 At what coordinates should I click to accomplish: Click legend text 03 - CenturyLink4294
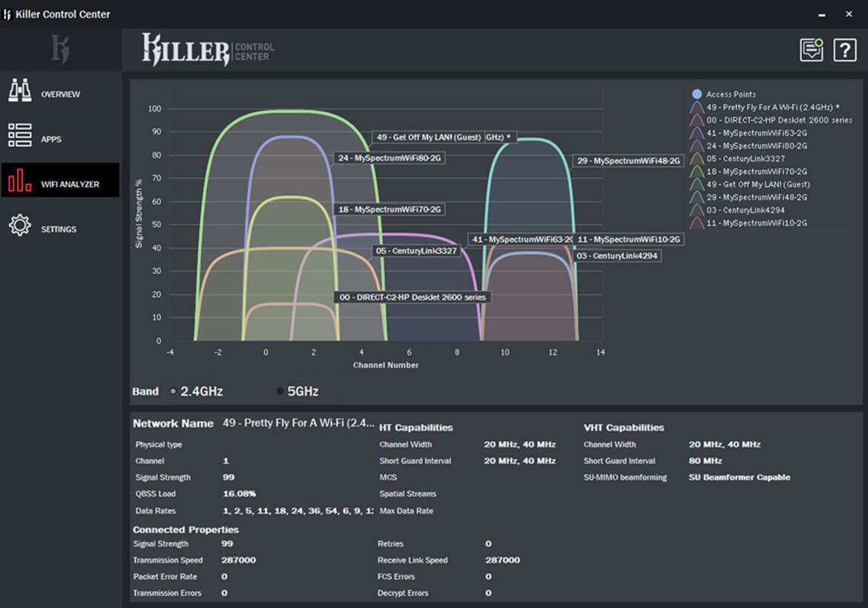pyautogui.click(x=745, y=210)
